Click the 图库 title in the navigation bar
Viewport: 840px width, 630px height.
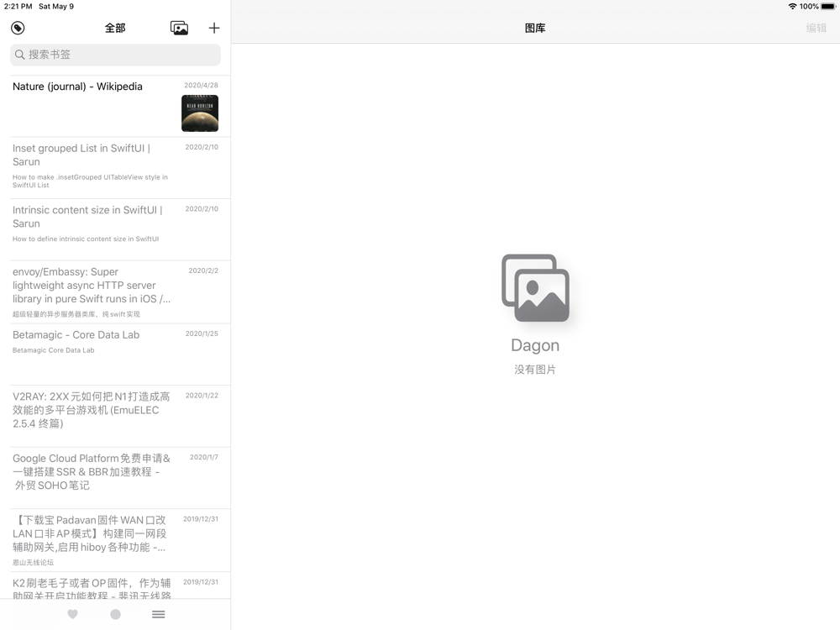pyautogui.click(x=535, y=28)
